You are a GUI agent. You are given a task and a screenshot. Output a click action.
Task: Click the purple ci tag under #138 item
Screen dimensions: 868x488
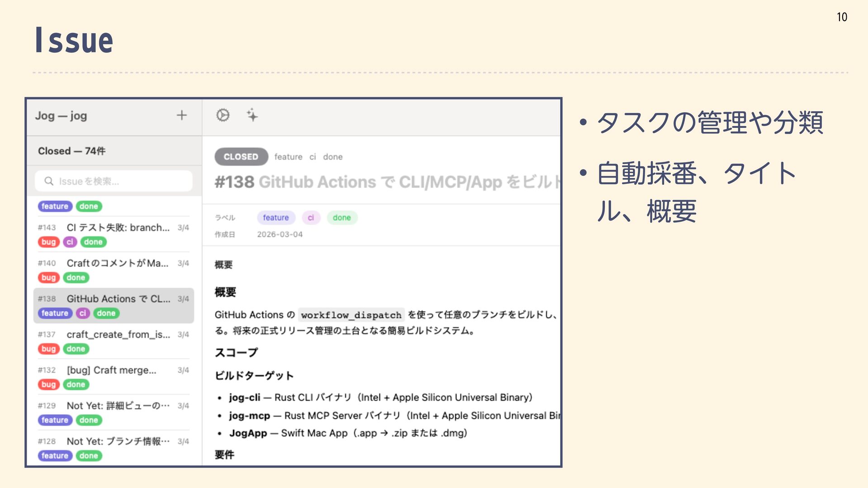tap(83, 314)
